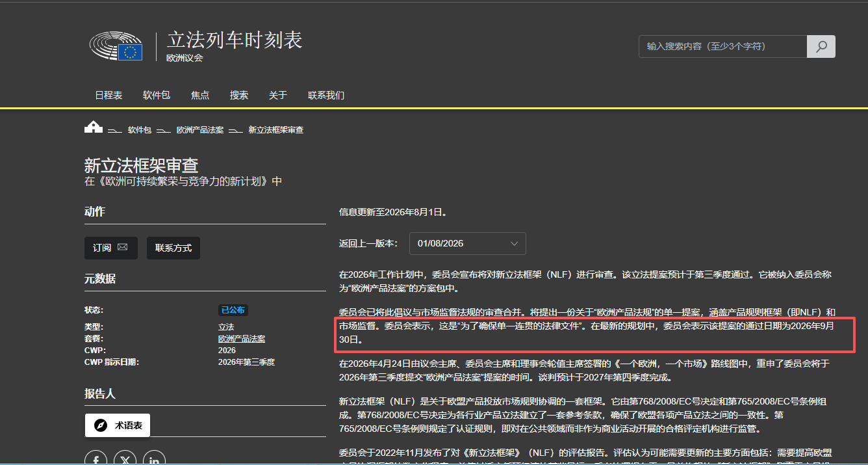Click the 返回上一版本 label
The image size is (868, 465).
click(x=368, y=243)
